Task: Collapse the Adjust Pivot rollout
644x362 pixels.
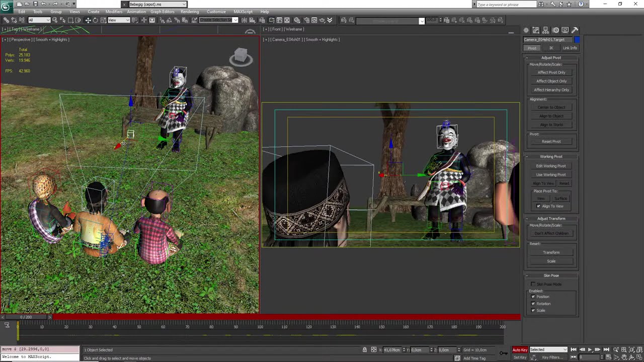Action: pyautogui.click(x=551, y=58)
